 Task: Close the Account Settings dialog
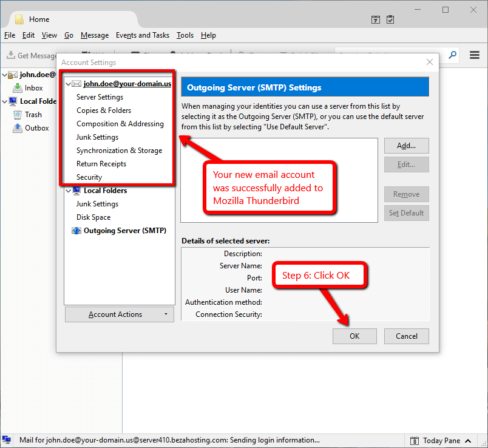(x=430, y=62)
